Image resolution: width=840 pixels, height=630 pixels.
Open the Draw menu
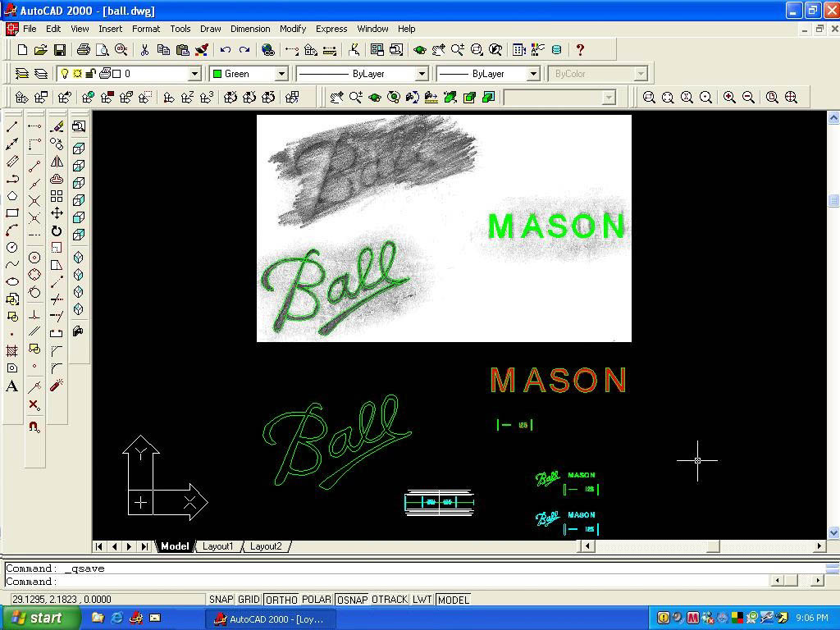(x=210, y=29)
